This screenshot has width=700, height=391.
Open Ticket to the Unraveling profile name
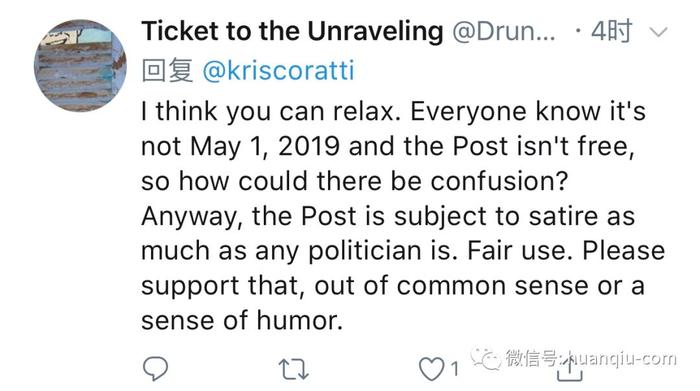[292, 31]
